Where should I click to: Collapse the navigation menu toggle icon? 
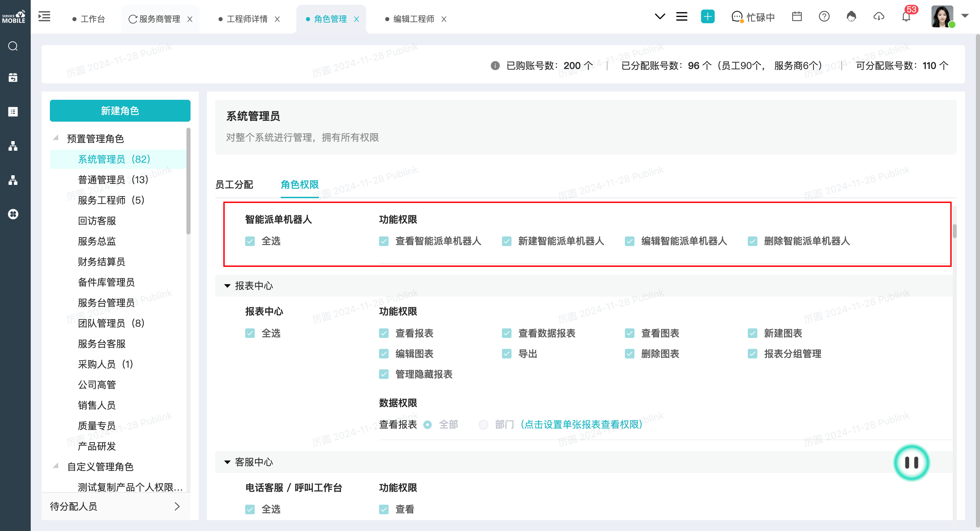44,16
